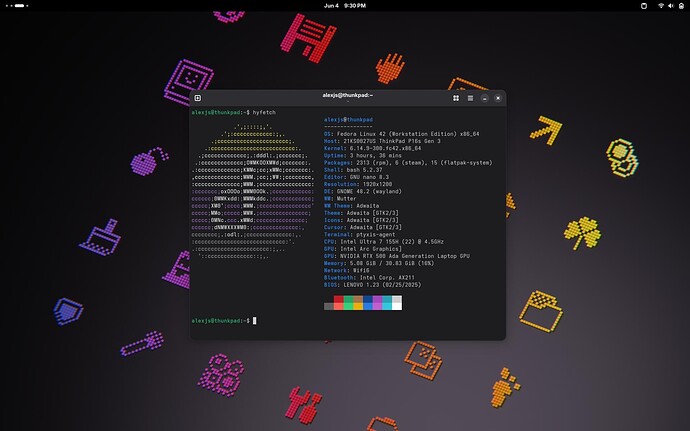This screenshot has height=431, width=690.
Task: Click the brown swatch in the color palette
Action: [358, 299]
